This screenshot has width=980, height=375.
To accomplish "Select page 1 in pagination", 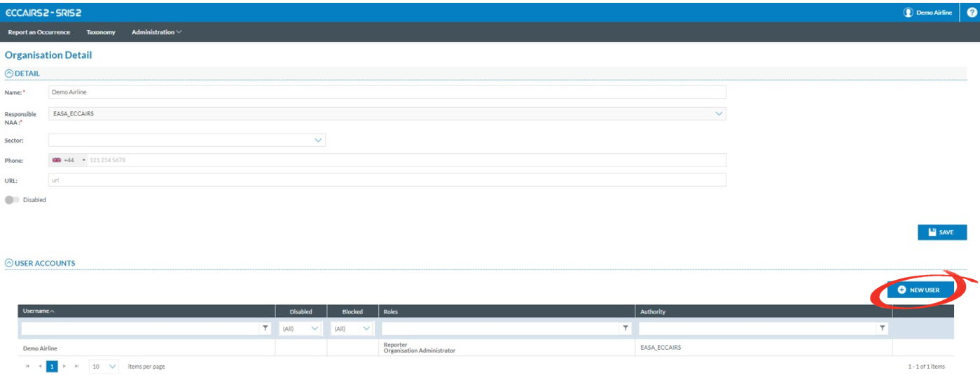I will (52, 367).
